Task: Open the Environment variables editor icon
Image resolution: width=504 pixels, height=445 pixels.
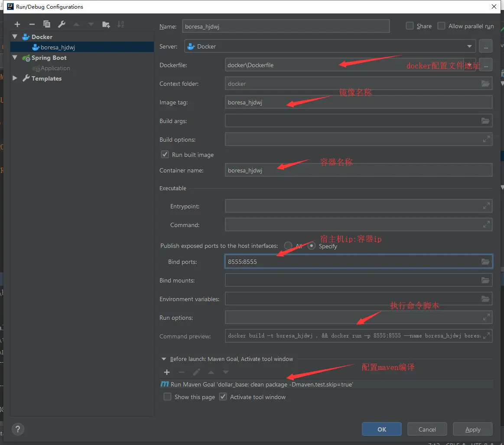Action: pyautogui.click(x=485, y=299)
